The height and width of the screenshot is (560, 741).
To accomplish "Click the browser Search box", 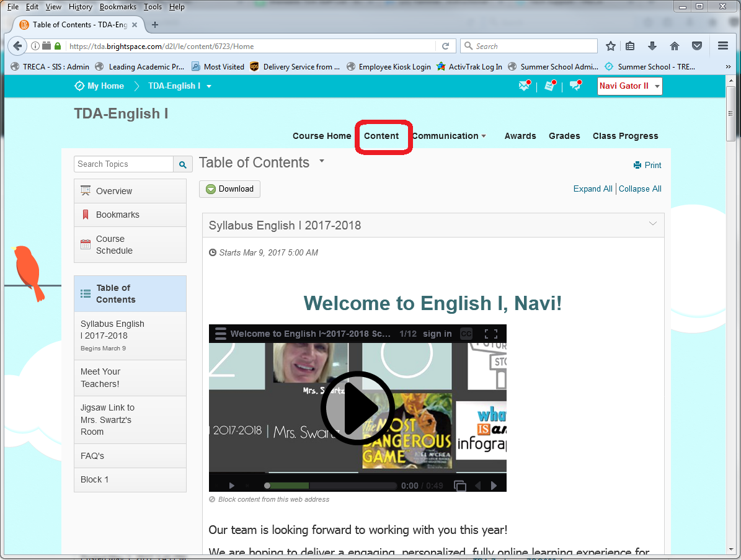I will point(529,46).
